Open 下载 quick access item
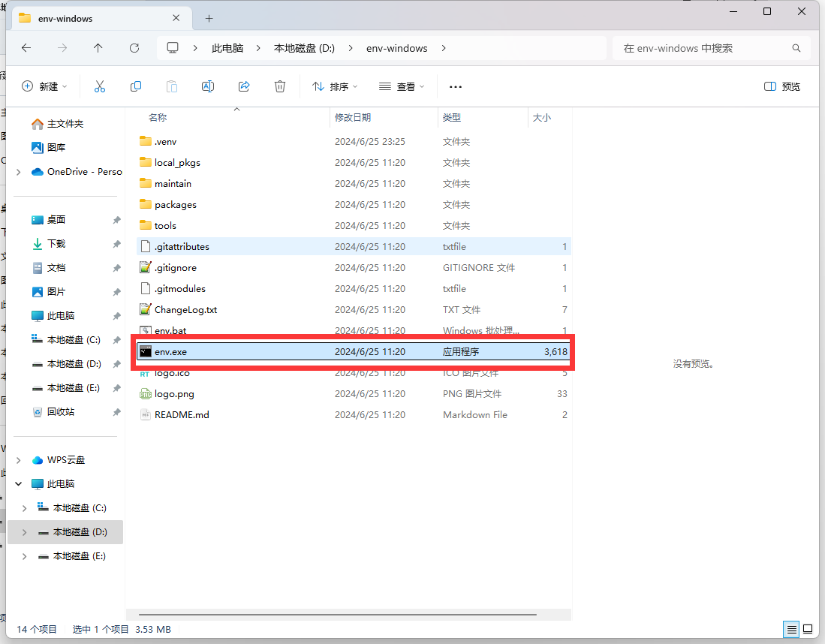Screen dimensions: 825x644 (x=48, y=244)
